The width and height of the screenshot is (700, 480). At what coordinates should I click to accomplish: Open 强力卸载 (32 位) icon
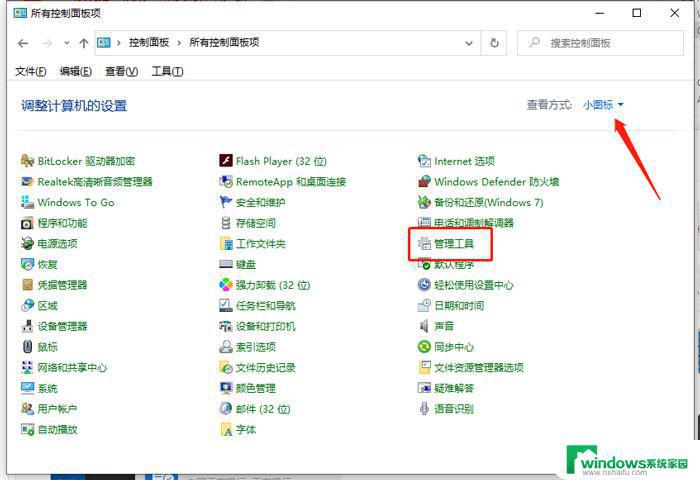click(226, 285)
